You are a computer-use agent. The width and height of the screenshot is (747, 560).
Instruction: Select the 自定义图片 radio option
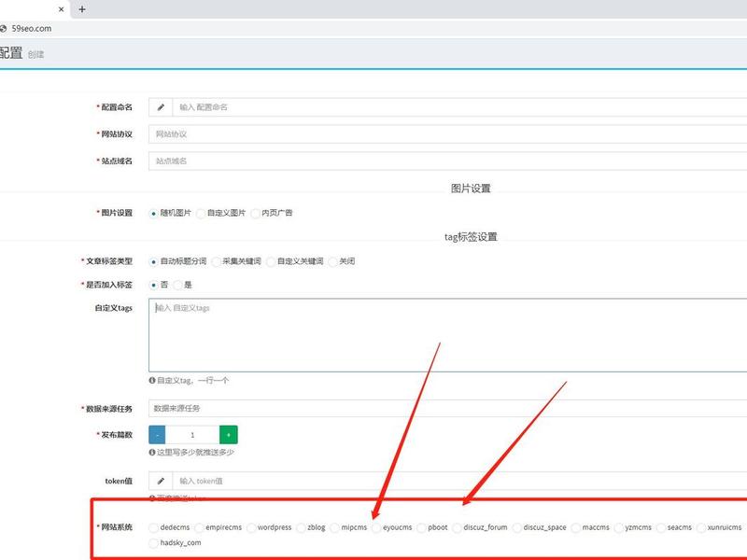tap(201, 214)
